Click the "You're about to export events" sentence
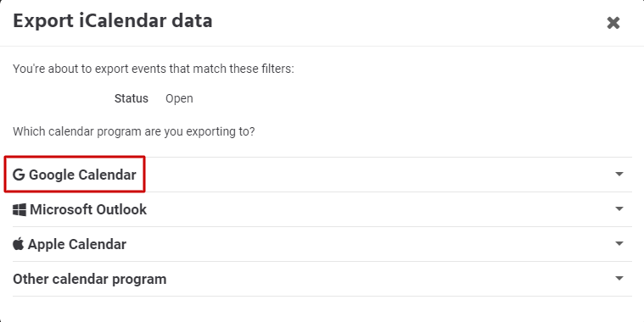The height and width of the screenshot is (322, 644). [154, 69]
